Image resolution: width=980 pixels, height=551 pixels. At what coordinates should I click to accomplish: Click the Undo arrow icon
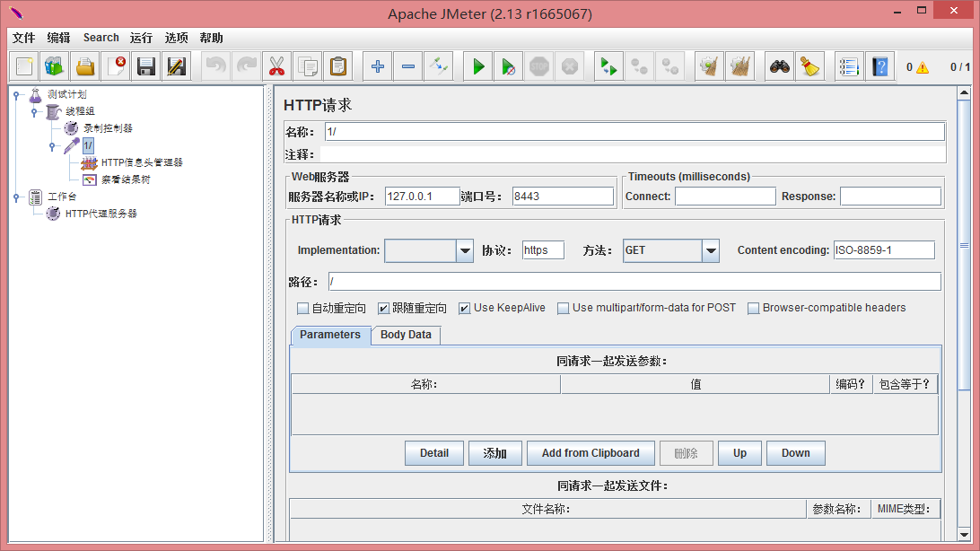coord(215,66)
